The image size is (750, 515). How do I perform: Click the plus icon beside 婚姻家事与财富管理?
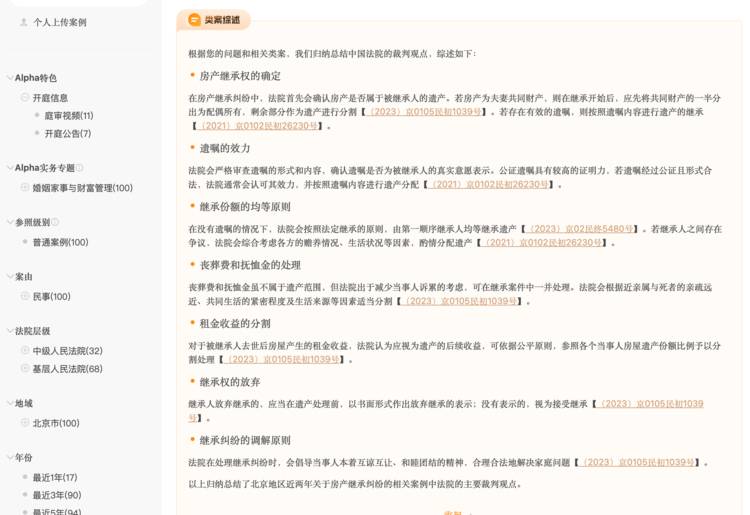[25, 187]
